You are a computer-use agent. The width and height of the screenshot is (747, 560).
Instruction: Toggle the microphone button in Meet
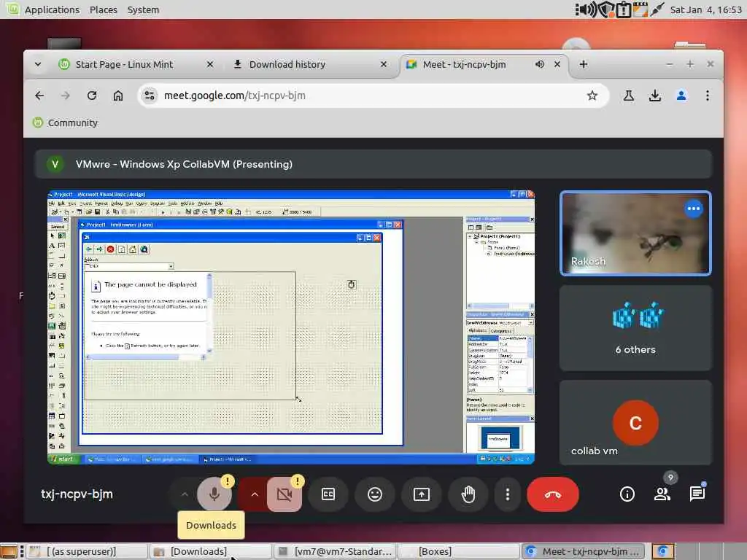click(x=214, y=494)
